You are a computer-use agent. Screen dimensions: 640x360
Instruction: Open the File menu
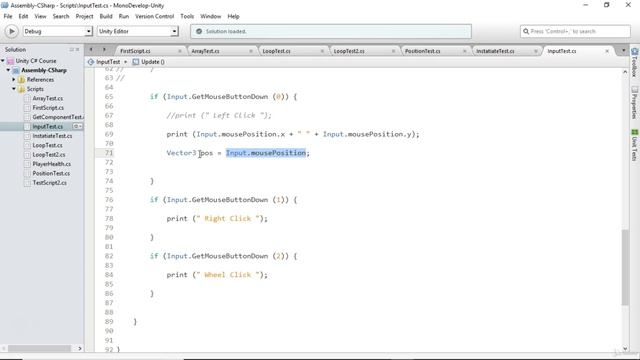[8, 16]
